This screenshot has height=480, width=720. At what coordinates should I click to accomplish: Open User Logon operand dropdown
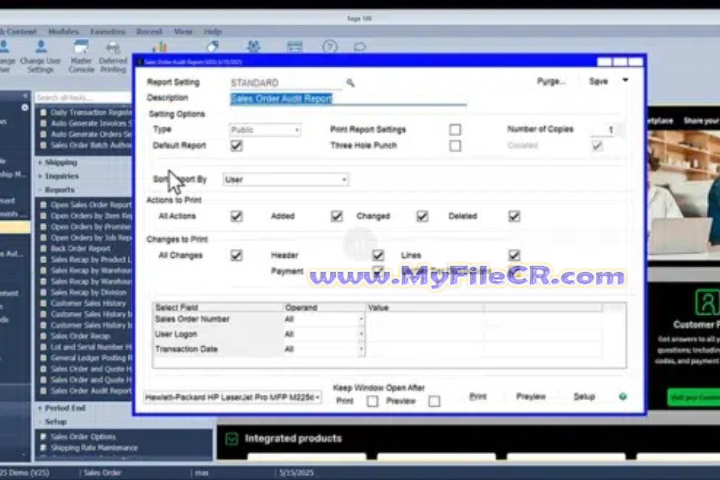[x=361, y=334]
